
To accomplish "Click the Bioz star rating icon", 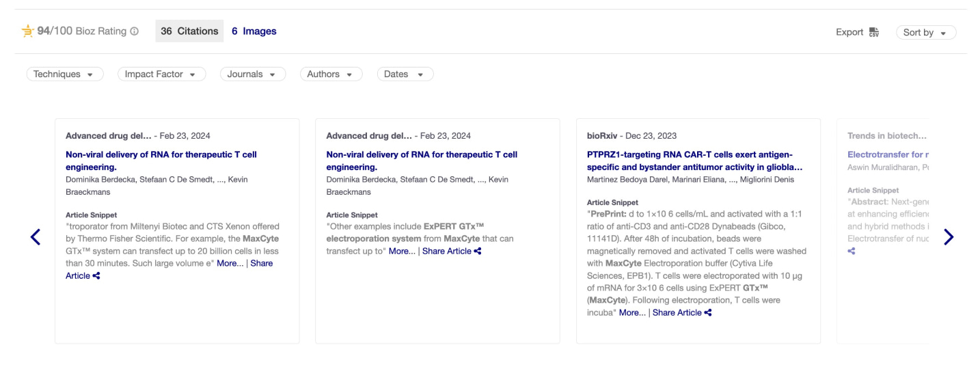I will point(27,31).
